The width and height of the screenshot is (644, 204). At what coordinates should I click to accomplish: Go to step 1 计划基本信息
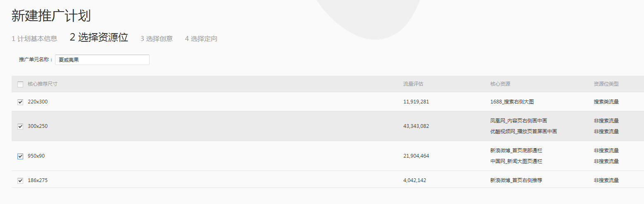(x=34, y=39)
